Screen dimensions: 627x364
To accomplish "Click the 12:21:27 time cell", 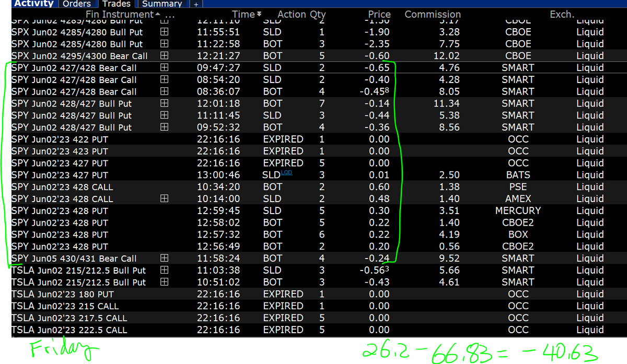I will [x=218, y=56].
